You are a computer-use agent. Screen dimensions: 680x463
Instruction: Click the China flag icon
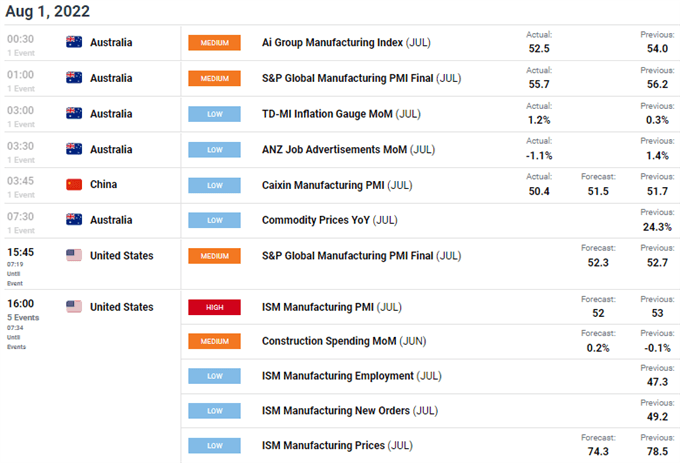[73, 184]
